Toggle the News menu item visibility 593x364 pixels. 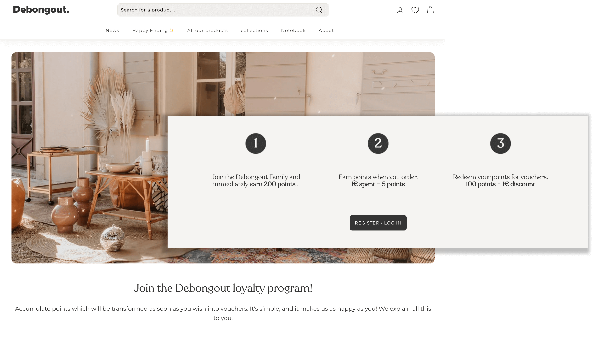112,30
